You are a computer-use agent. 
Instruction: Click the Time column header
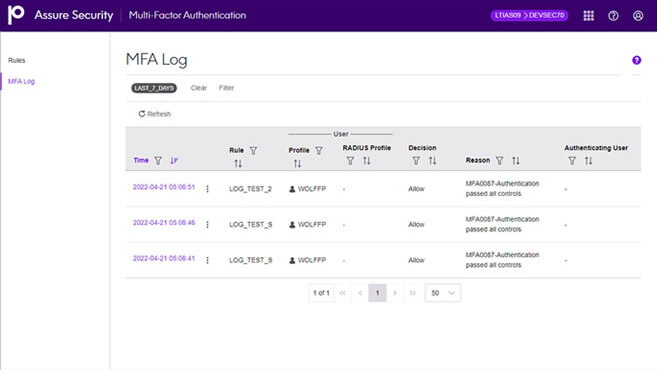(x=141, y=160)
